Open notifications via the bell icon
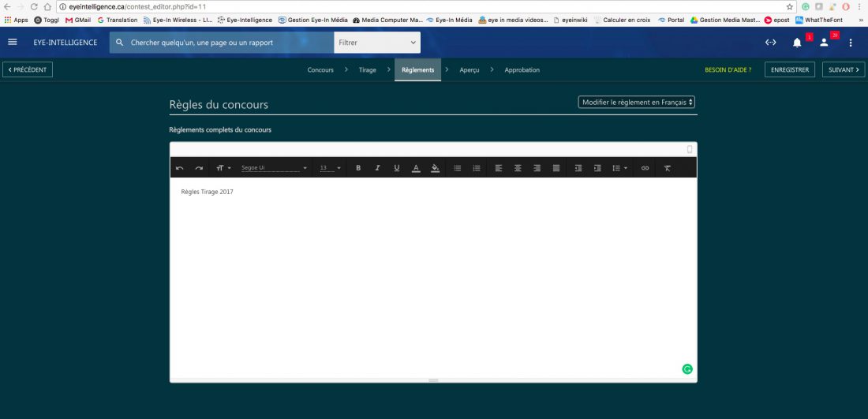This screenshot has width=868, height=419. [x=797, y=43]
